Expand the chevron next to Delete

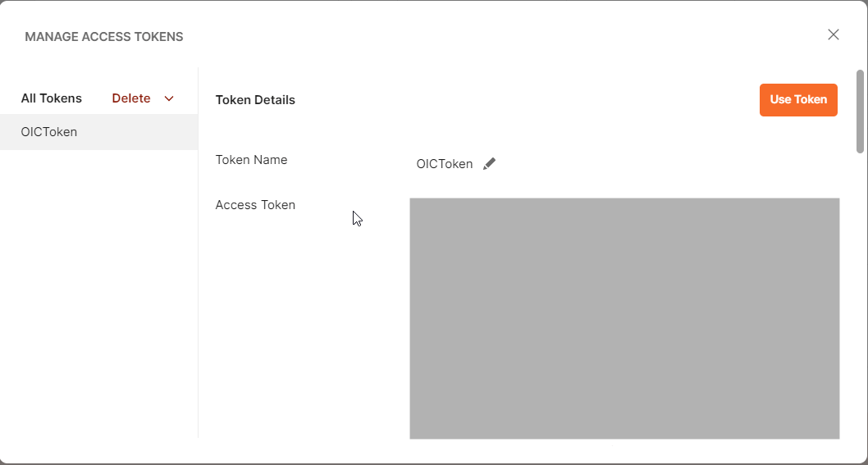(x=169, y=98)
